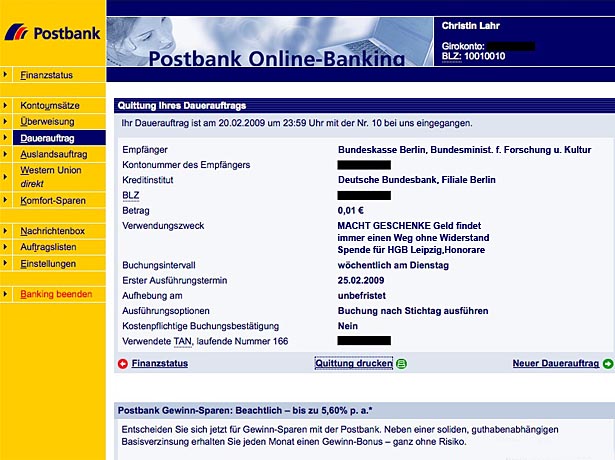Viewport: 615px width, 460px height.
Task: Click the arrow icon next to Kontoumsätze
Action: click(7, 105)
